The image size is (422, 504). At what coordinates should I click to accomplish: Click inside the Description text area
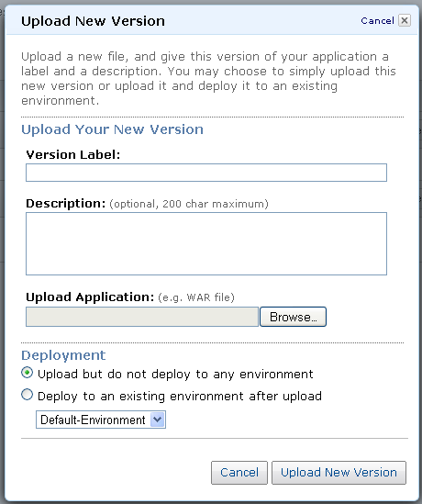[x=206, y=243]
